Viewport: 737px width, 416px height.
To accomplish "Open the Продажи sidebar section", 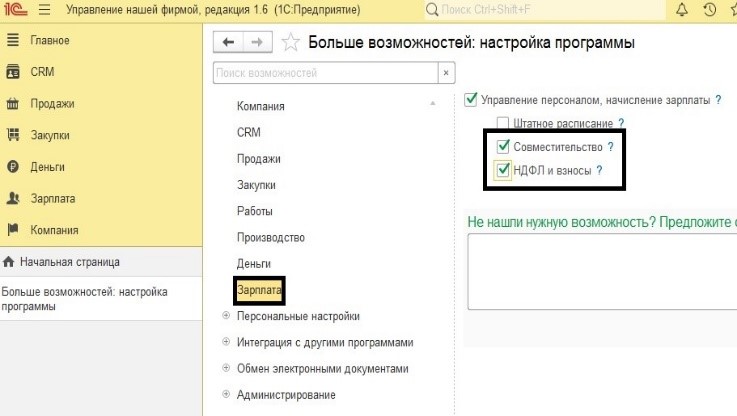I will 52,103.
